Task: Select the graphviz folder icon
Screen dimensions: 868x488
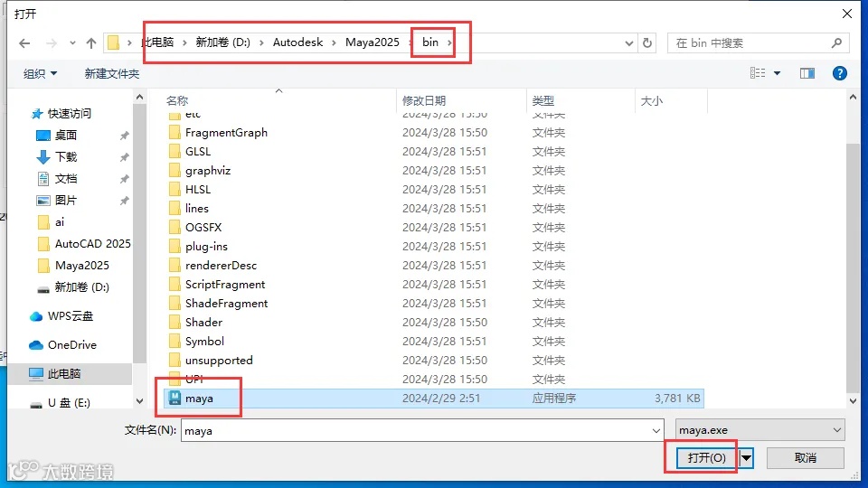Action: [175, 171]
